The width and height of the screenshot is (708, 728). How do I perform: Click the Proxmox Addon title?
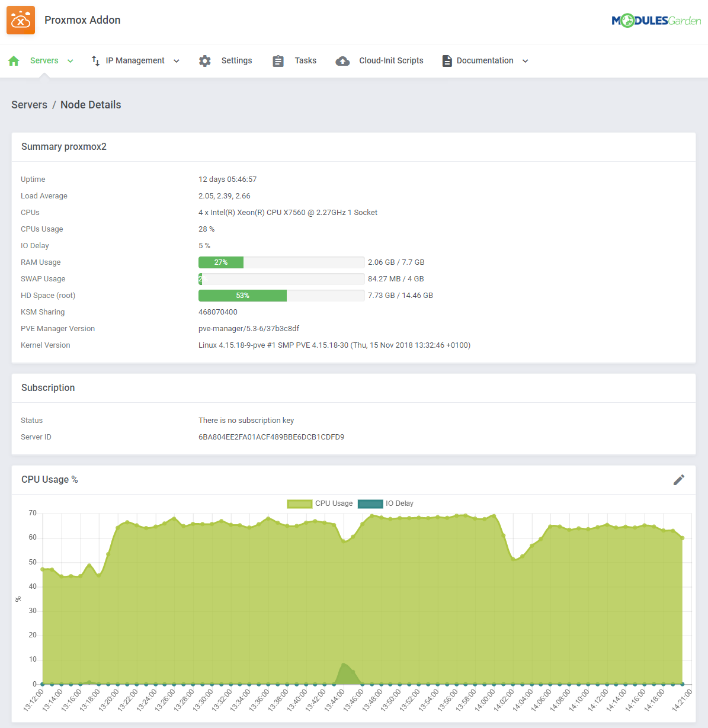(x=82, y=20)
